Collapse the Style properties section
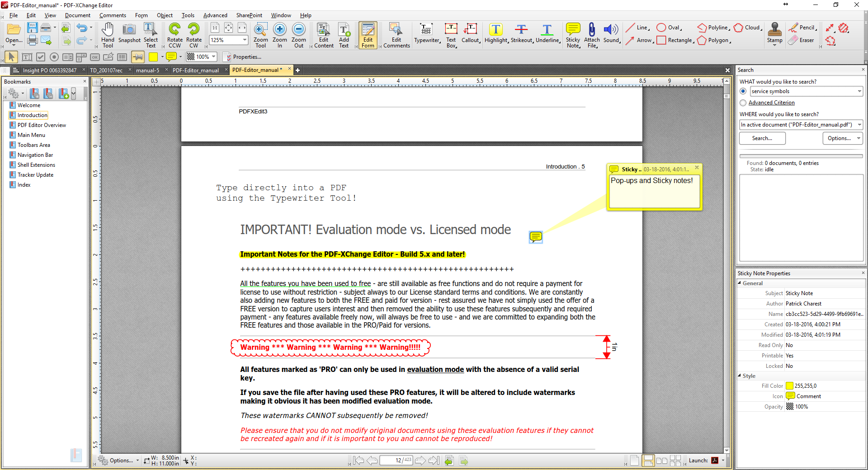Image resolution: width=868 pixels, height=470 pixels. click(x=740, y=376)
